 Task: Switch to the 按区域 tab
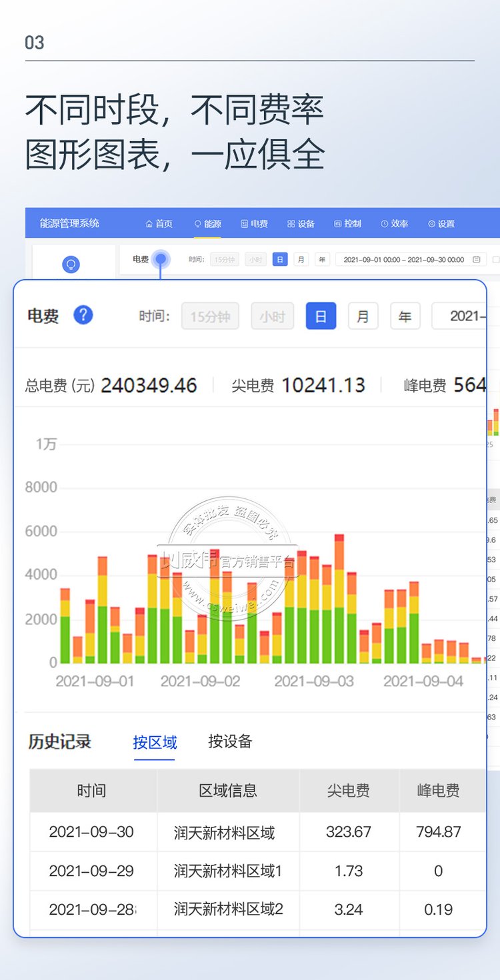[x=155, y=742]
